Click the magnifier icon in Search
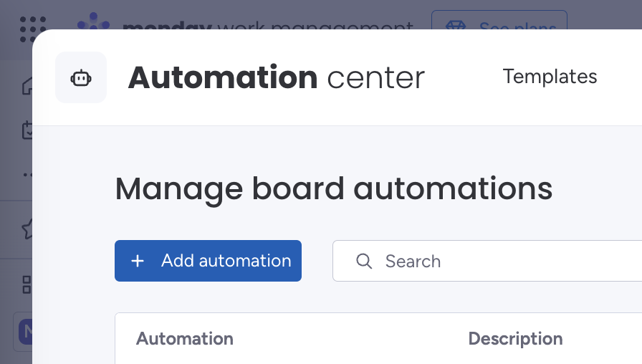This screenshot has height=364, width=642. [x=364, y=261]
